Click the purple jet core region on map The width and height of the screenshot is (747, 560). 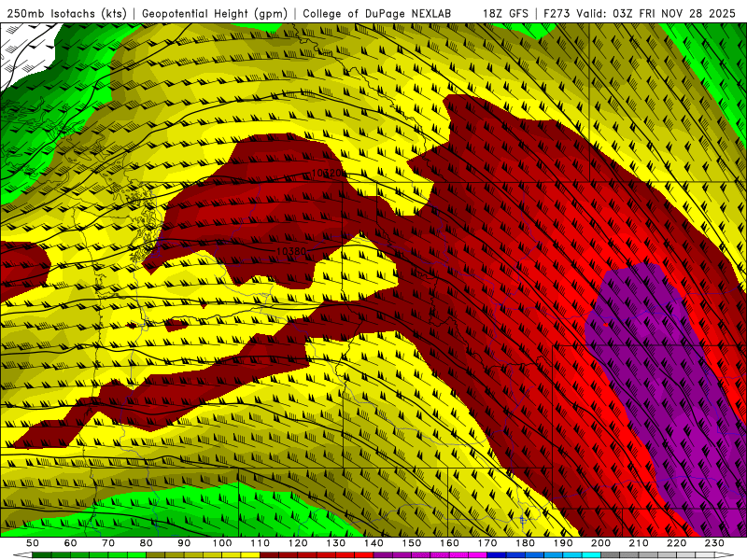667,400
